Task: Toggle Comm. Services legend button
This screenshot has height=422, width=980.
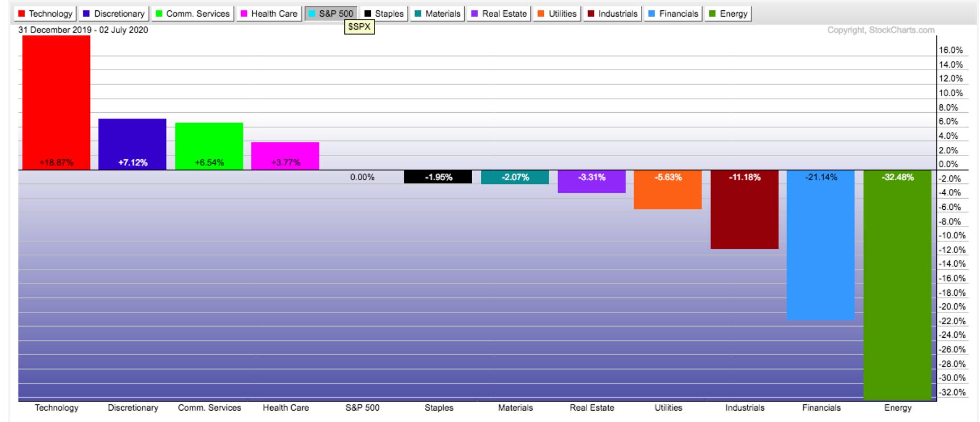Action: tap(192, 13)
